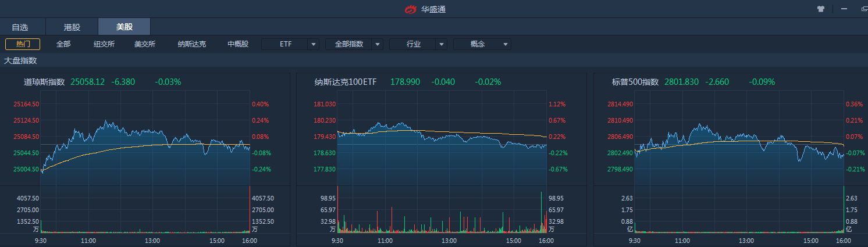Viewport: 868px width, 247px height.
Task: Filter by 纳斯达克 exchange
Action: pos(192,44)
